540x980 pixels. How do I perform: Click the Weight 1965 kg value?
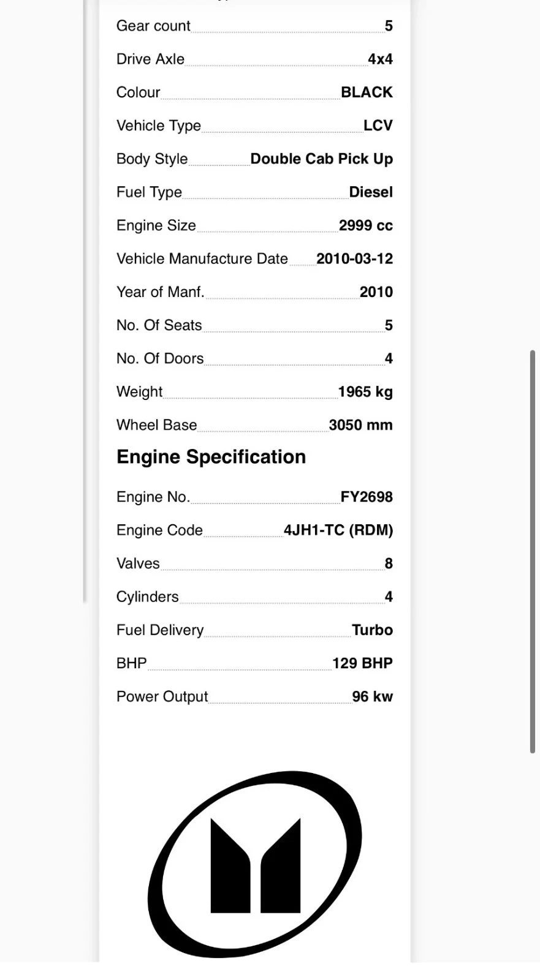coord(365,392)
